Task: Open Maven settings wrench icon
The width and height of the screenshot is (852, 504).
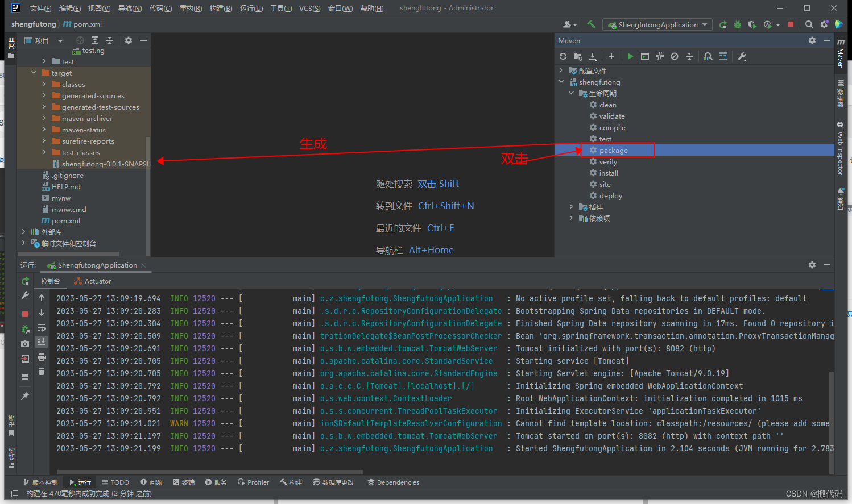Action: 742,56
